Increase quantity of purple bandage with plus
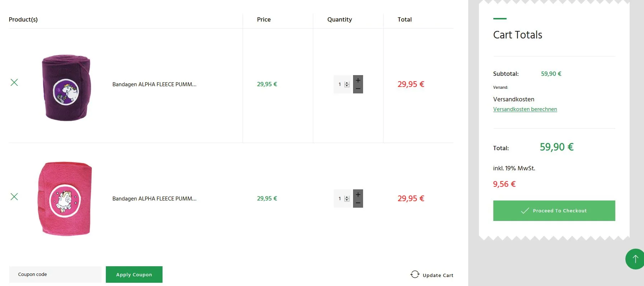 click(x=358, y=80)
